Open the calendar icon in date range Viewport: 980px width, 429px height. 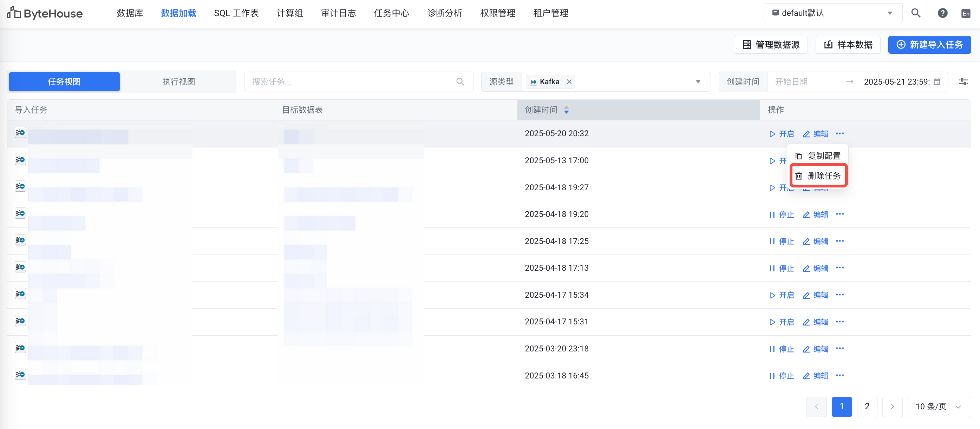(x=937, y=82)
